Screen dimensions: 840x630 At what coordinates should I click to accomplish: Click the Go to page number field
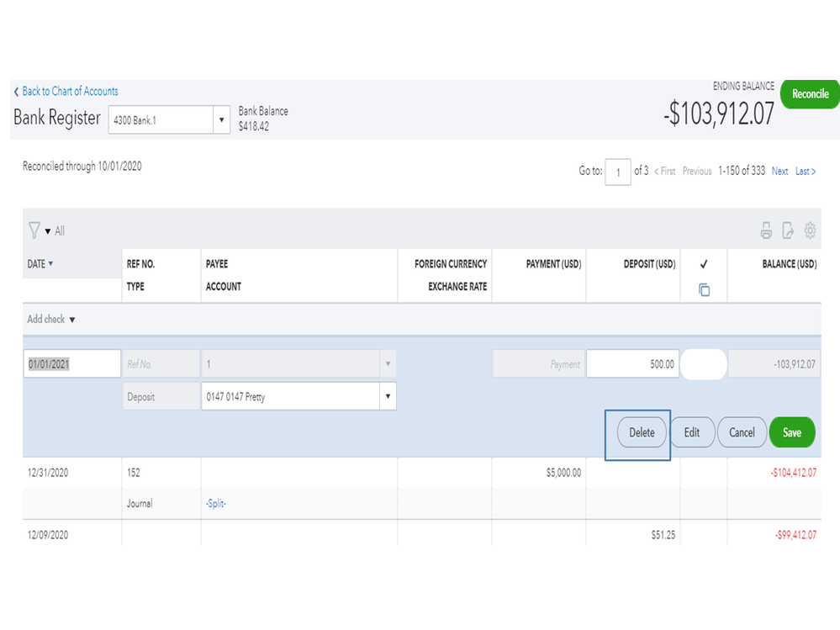tap(618, 172)
